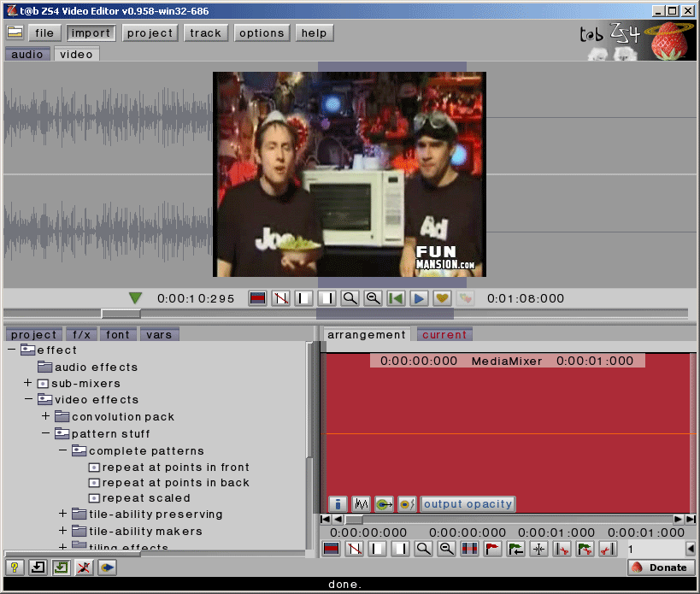The width and height of the screenshot is (700, 594).
Task: Open the options menu
Action: [262, 32]
